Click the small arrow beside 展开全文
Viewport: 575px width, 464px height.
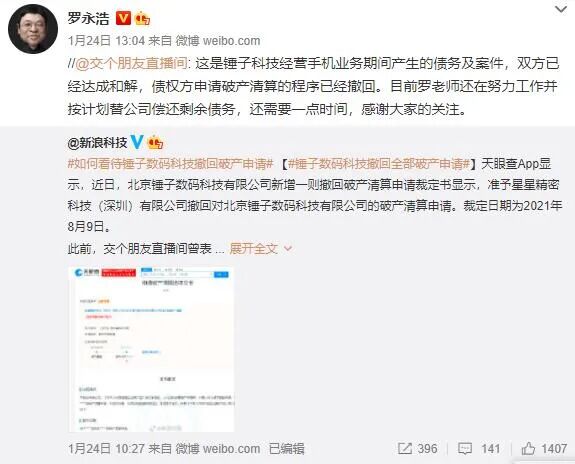[x=288, y=249]
